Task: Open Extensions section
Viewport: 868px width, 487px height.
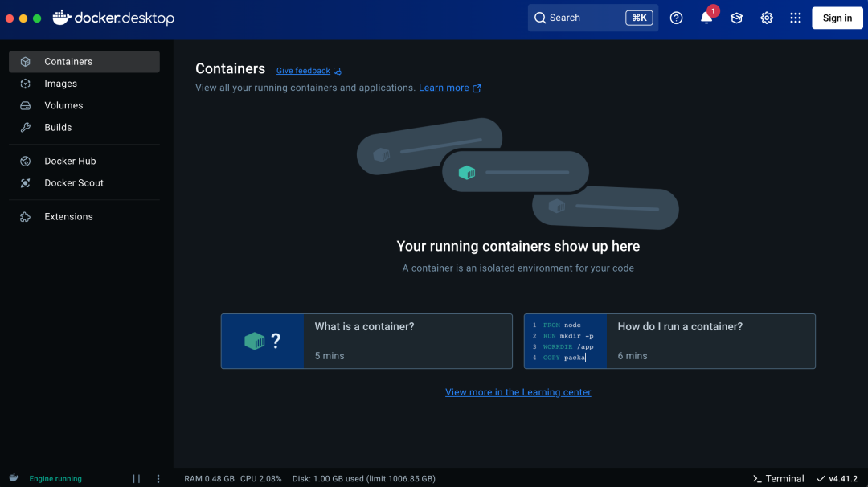Action: click(x=84, y=217)
